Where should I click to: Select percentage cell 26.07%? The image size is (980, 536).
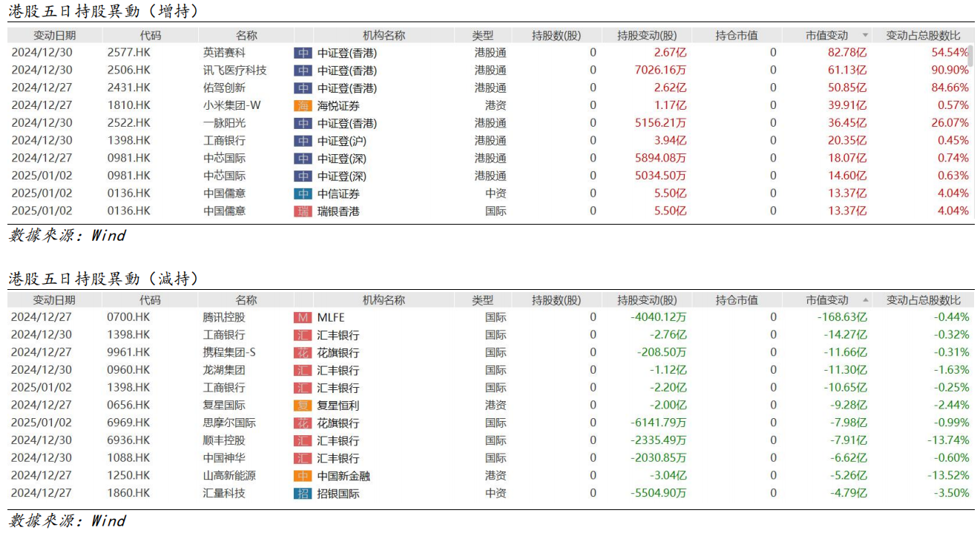[950, 123]
